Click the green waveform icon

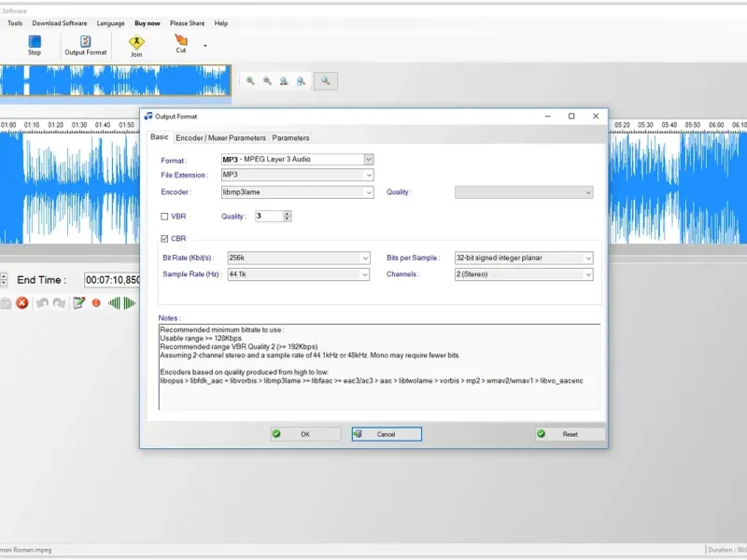tap(121, 302)
